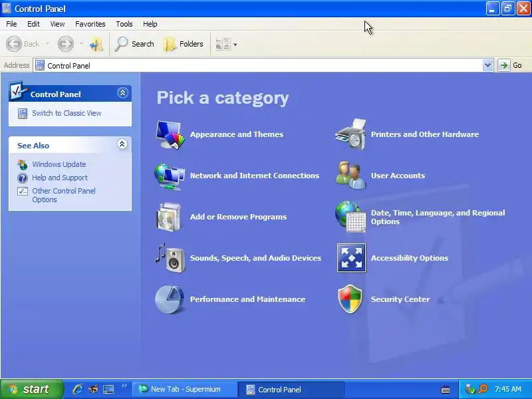Screen dimensions: 532x399
Task: Click the second Quick Launch icon
Action: 93,389
